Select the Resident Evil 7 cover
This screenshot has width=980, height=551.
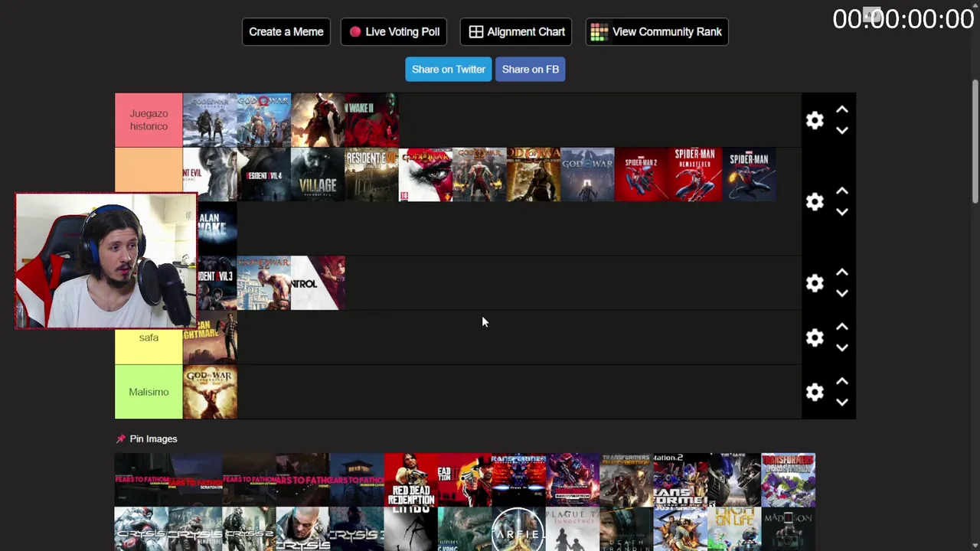[x=372, y=174]
